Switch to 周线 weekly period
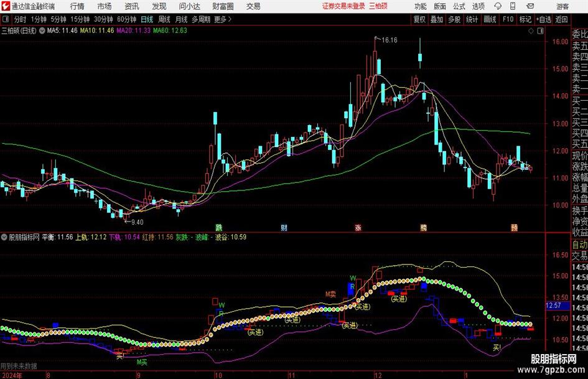This screenshot has height=379, width=588. click(x=164, y=19)
